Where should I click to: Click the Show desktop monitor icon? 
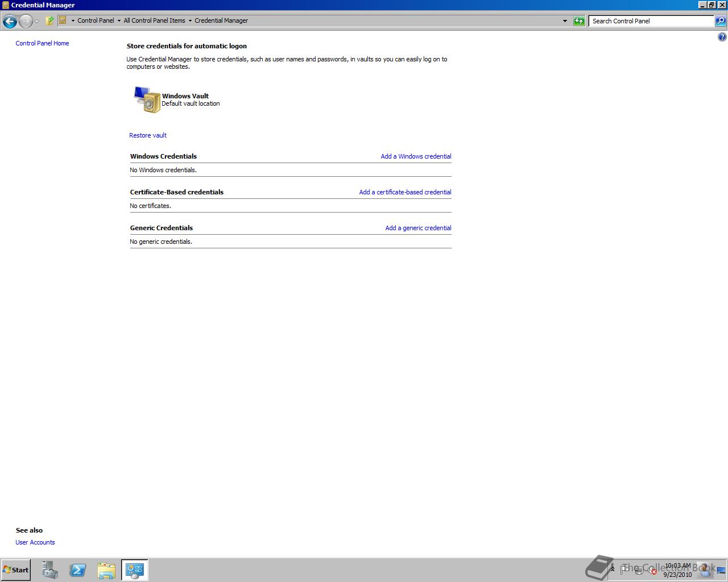click(x=722, y=570)
